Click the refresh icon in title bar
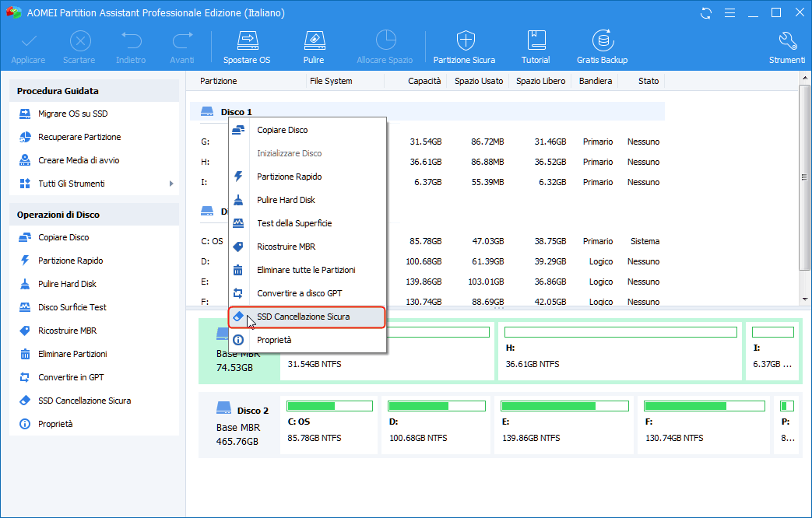 click(x=706, y=13)
